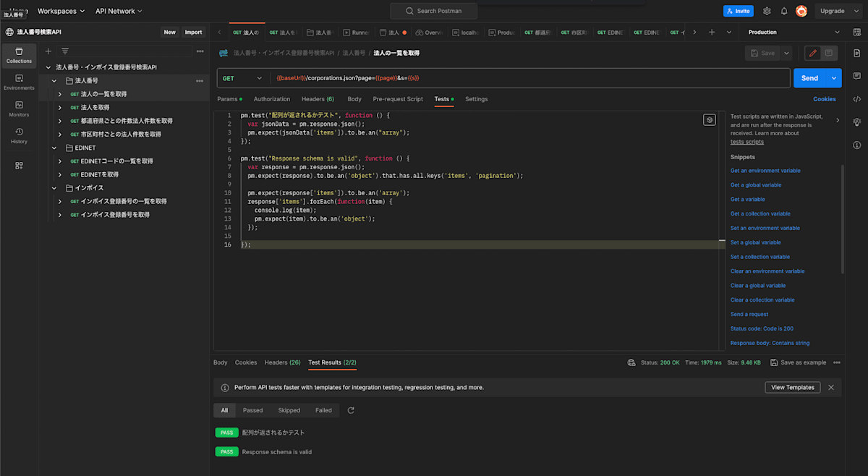Insert the Status code: Code is 200 snippet
This screenshot has height=476, width=868.
point(762,328)
